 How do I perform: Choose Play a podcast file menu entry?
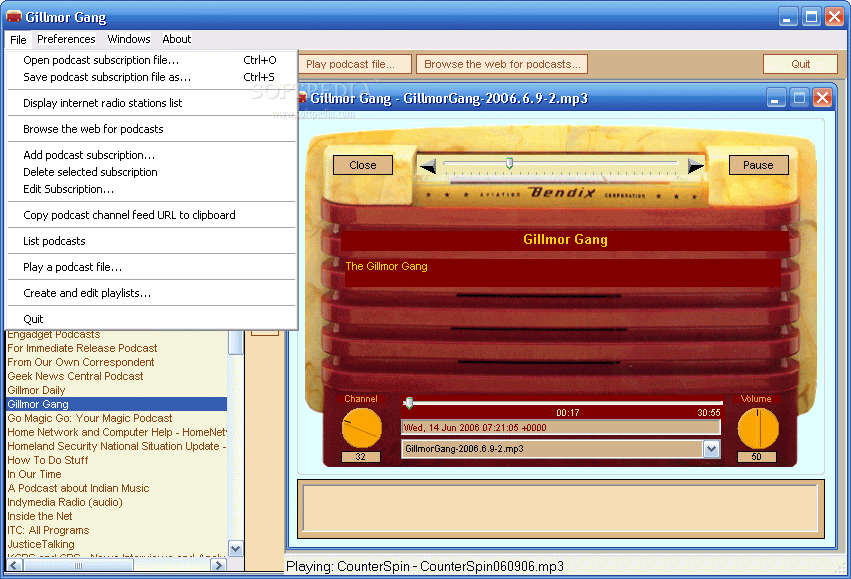(x=151, y=267)
